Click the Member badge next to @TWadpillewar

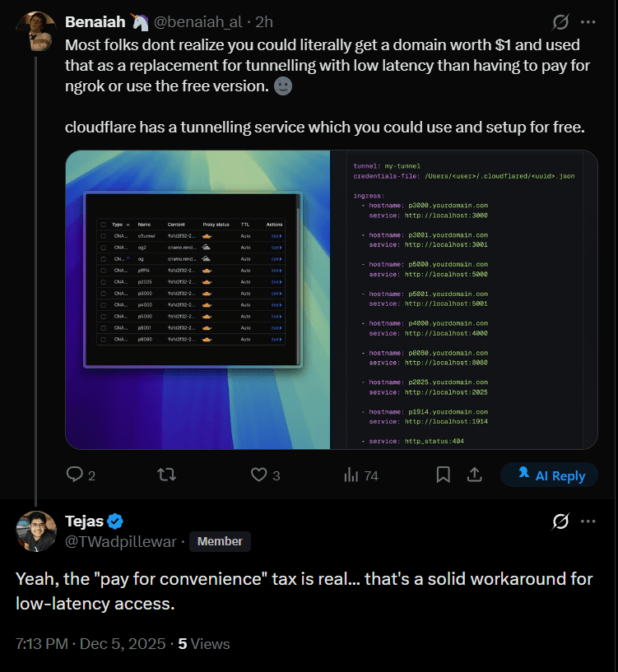(x=220, y=541)
